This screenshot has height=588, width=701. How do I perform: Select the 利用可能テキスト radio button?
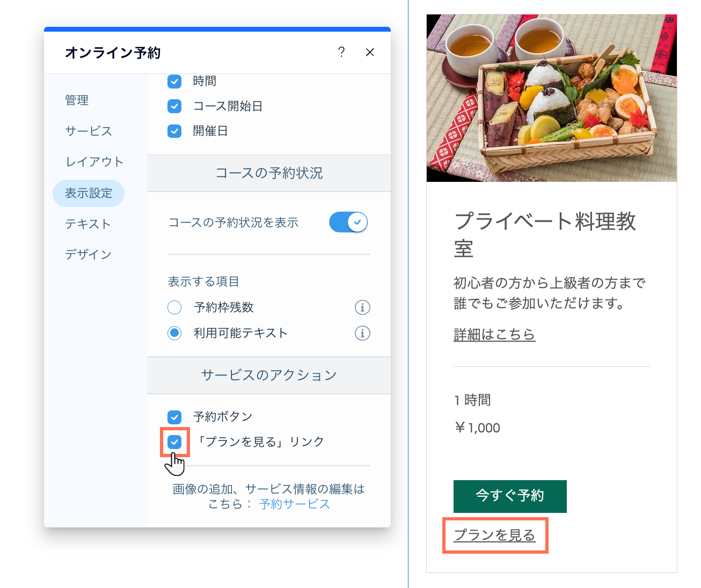174,333
